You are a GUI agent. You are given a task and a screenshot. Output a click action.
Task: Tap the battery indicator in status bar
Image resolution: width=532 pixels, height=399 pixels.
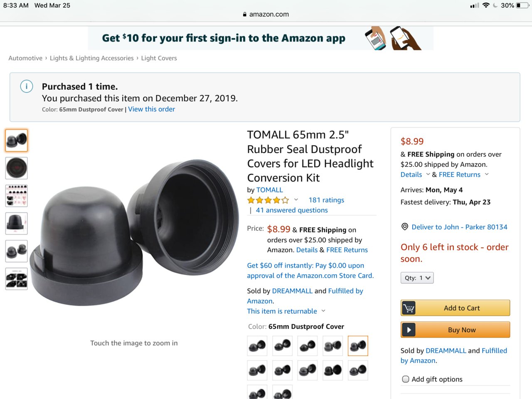(522, 5)
